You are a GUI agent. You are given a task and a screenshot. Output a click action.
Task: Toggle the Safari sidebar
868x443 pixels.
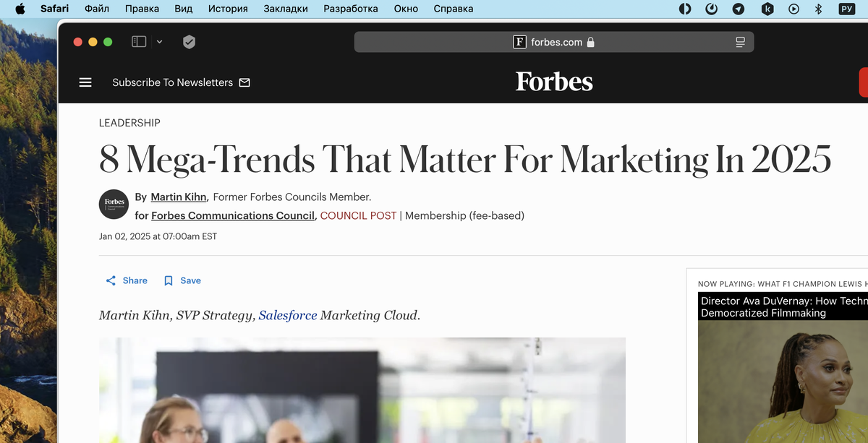(139, 42)
